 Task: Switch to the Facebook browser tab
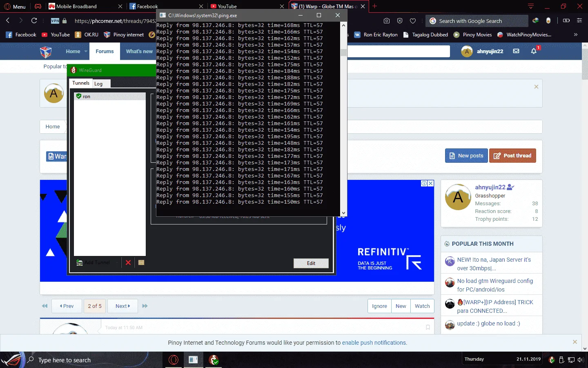pos(166,6)
